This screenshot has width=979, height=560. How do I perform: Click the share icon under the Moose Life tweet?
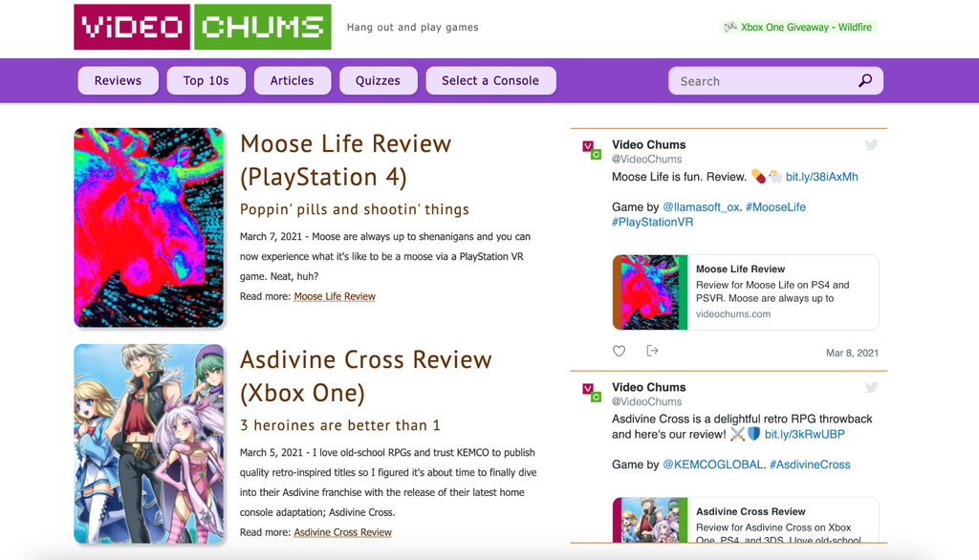652,351
